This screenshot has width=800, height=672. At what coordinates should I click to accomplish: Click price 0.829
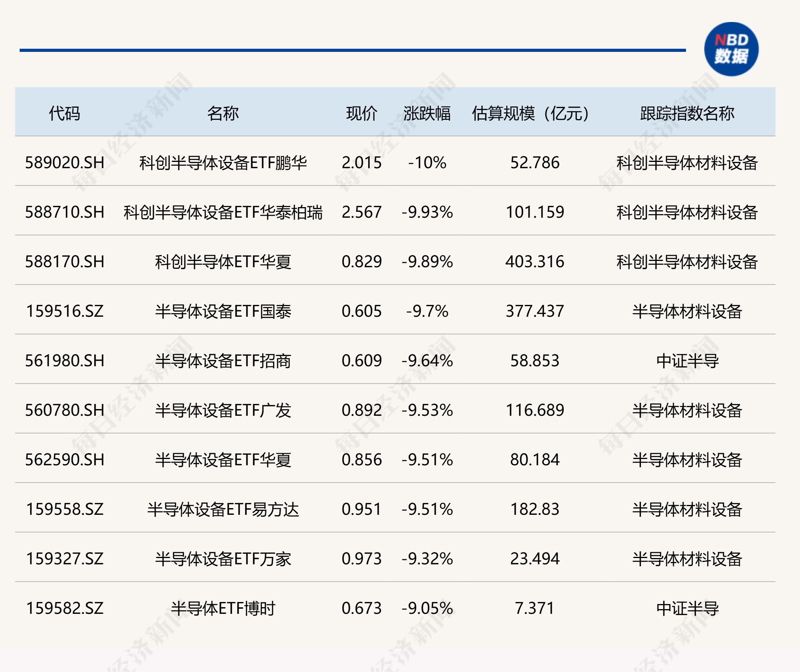click(x=361, y=262)
